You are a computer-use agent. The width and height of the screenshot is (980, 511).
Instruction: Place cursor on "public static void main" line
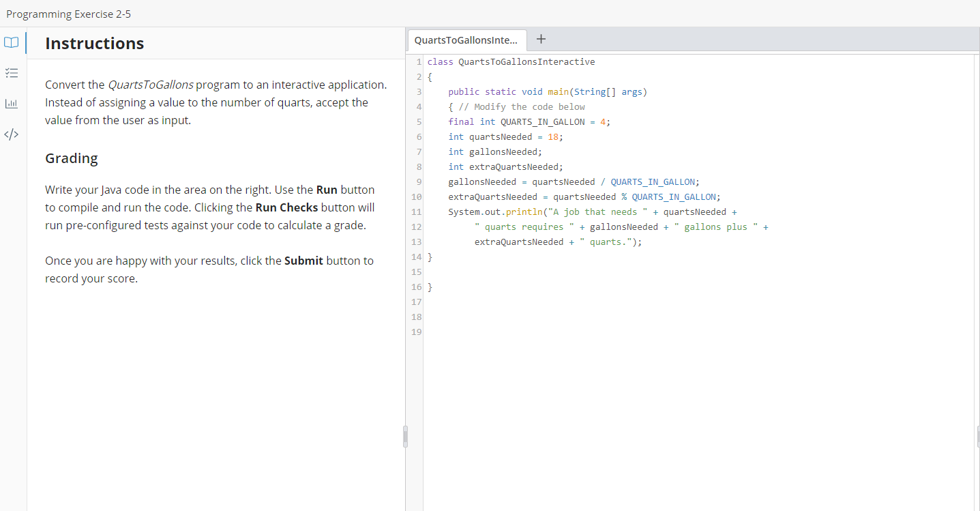tap(548, 92)
